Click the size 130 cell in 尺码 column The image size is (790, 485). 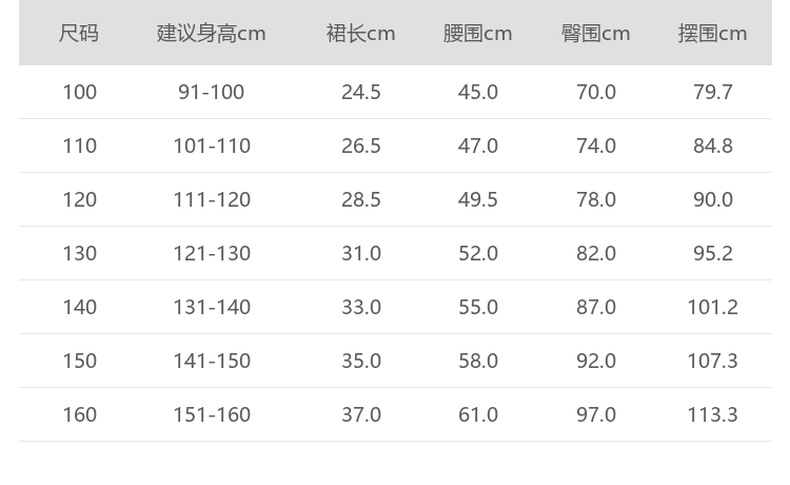pyautogui.click(x=80, y=253)
